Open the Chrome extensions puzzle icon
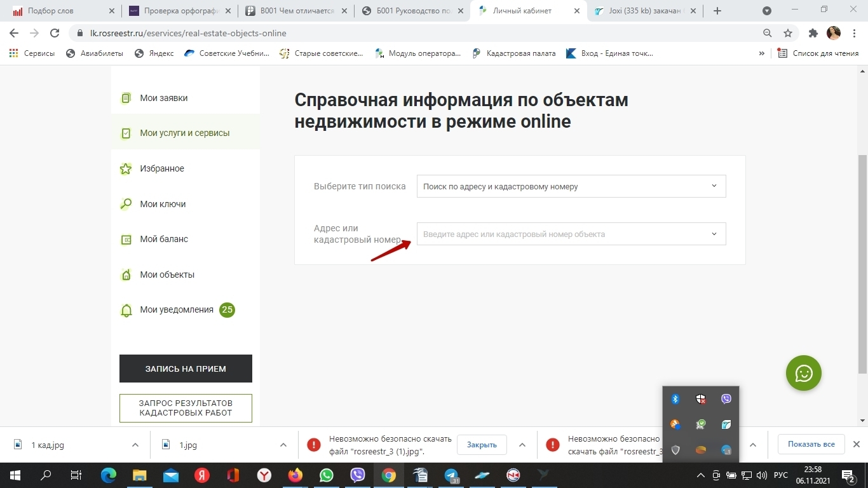 pyautogui.click(x=813, y=33)
